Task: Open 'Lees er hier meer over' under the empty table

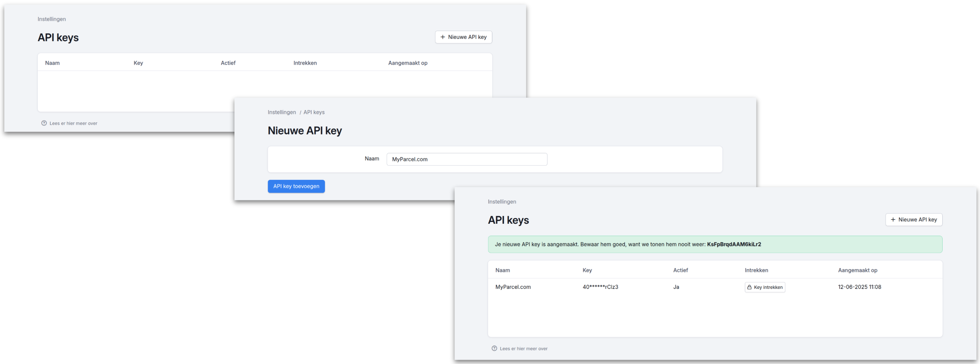Action: click(x=73, y=124)
